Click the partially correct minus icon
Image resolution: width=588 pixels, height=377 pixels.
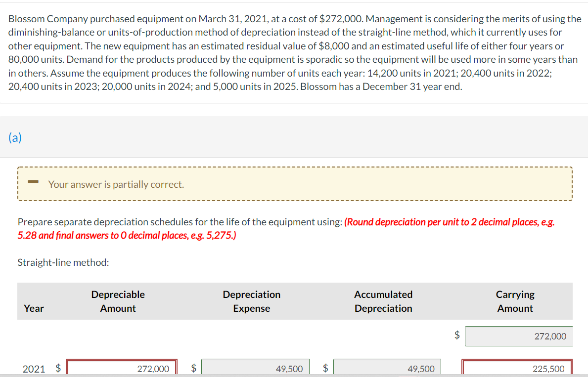(33, 182)
